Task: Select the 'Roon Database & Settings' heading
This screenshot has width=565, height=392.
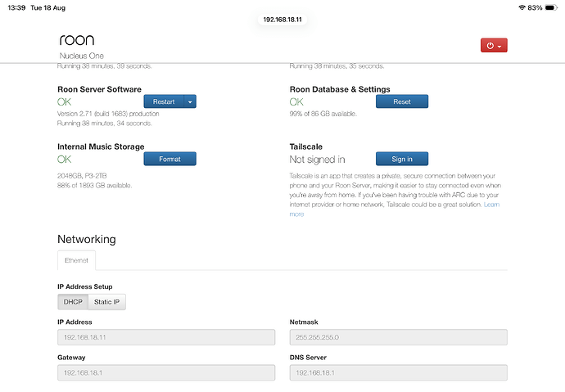Action: pyautogui.click(x=340, y=89)
